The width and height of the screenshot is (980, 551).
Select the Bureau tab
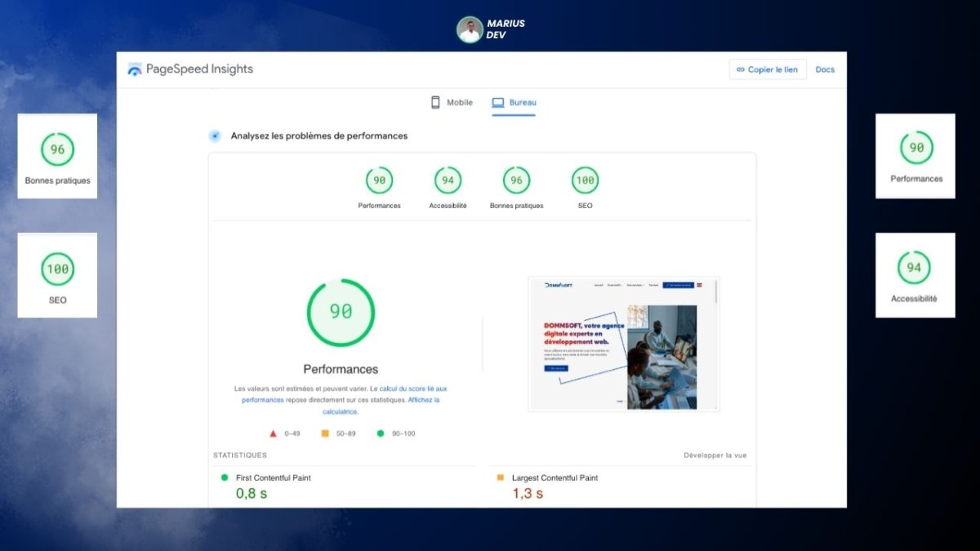514,103
